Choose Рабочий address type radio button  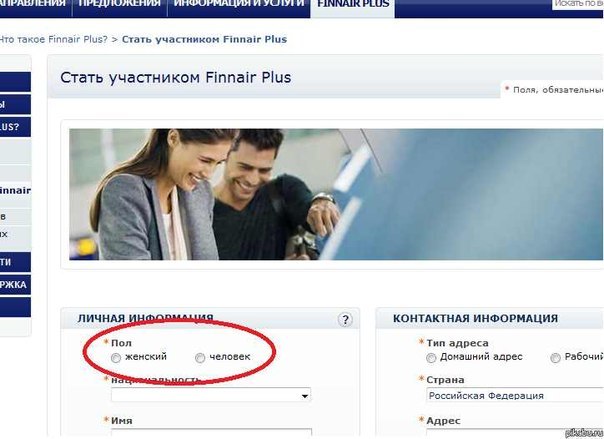(x=555, y=358)
